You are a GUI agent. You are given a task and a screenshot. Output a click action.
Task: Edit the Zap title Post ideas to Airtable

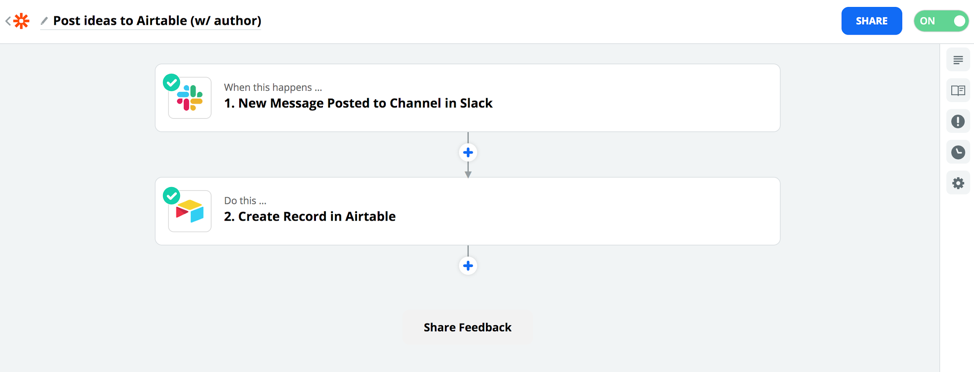(x=157, y=20)
